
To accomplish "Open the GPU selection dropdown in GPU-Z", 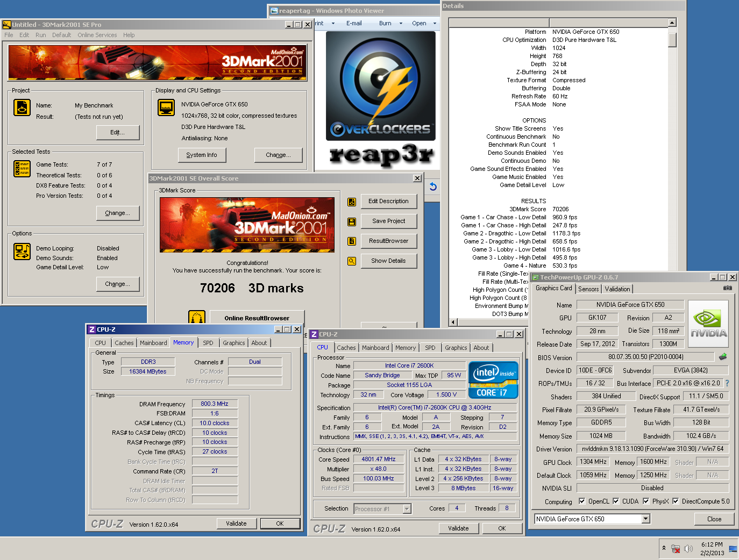I will [646, 519].
